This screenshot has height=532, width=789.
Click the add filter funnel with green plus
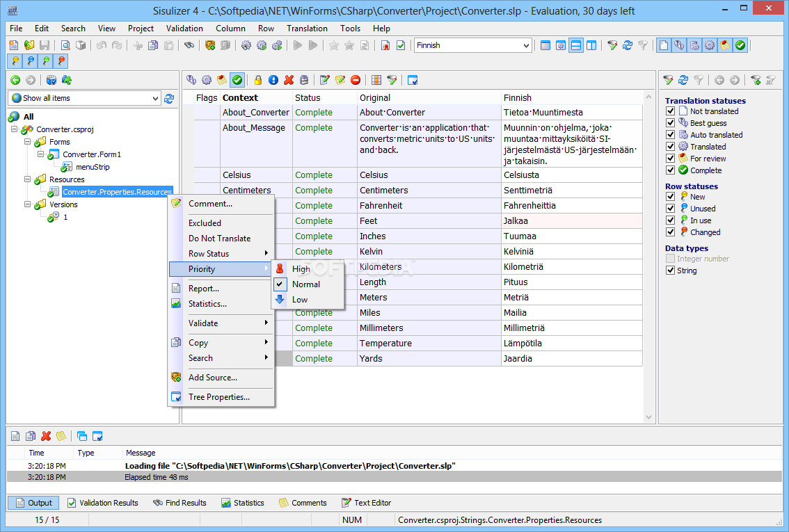click(756, 80)
